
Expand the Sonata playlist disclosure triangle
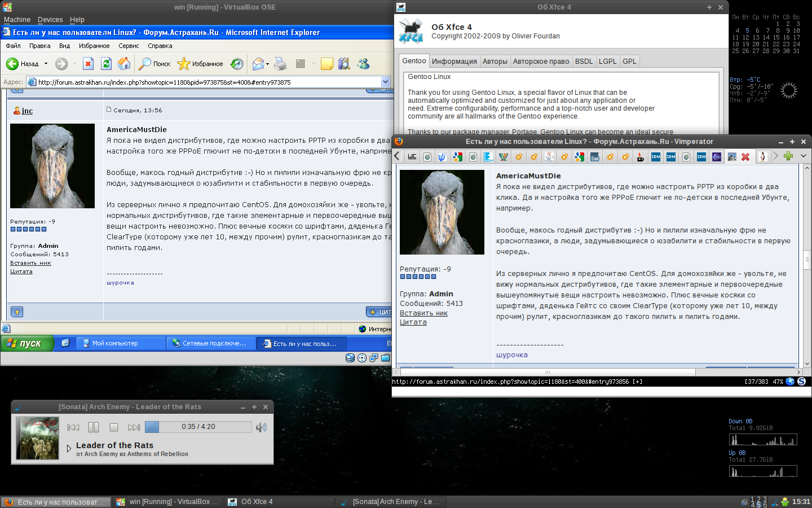pos(69,449)
